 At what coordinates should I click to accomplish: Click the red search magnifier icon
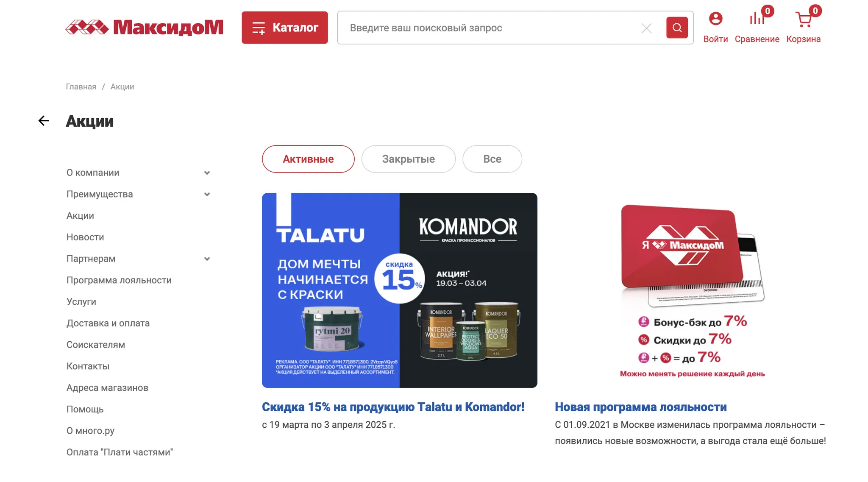[677, 28]
